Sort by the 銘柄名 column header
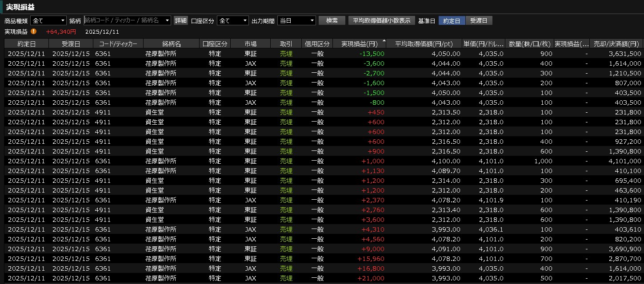This screenshot has height=284, width=644. (x=171, y=43)
